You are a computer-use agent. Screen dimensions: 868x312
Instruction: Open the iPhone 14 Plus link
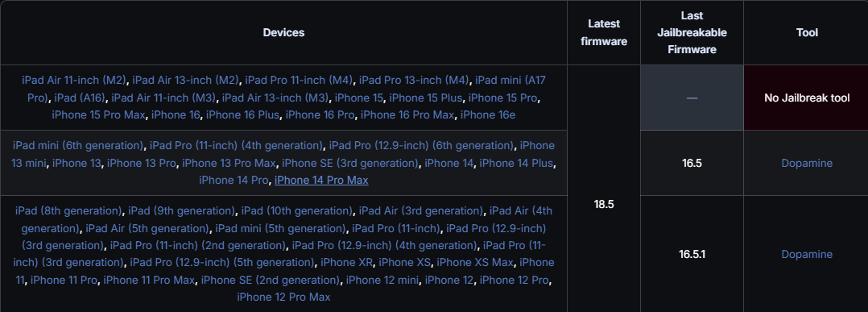517,163
